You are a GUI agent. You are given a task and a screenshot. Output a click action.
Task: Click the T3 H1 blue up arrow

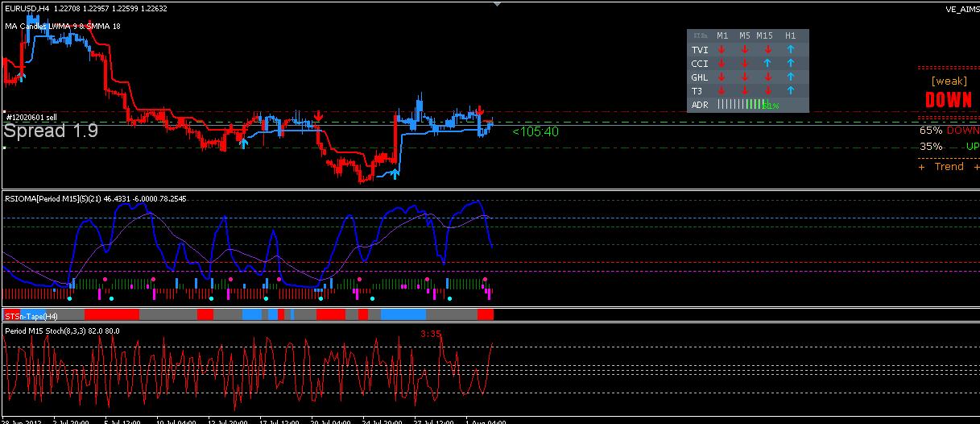click(x=791, y=91)
